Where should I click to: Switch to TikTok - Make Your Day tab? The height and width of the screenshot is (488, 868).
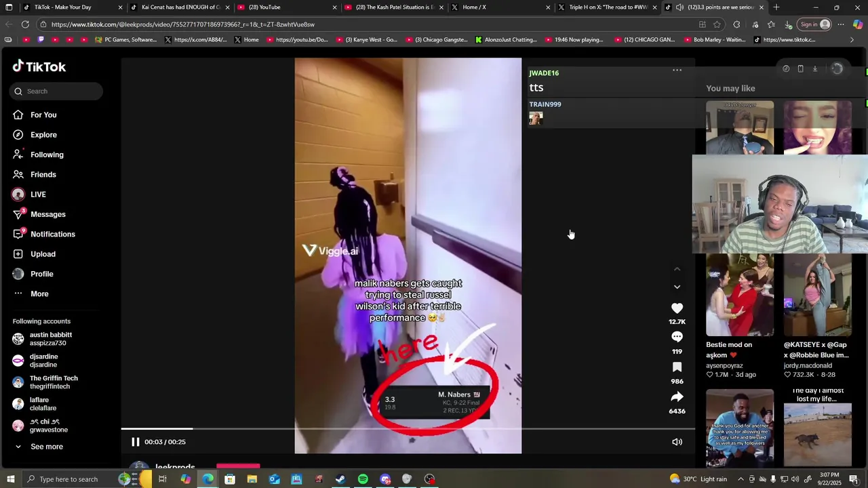(x=73, y=7)
